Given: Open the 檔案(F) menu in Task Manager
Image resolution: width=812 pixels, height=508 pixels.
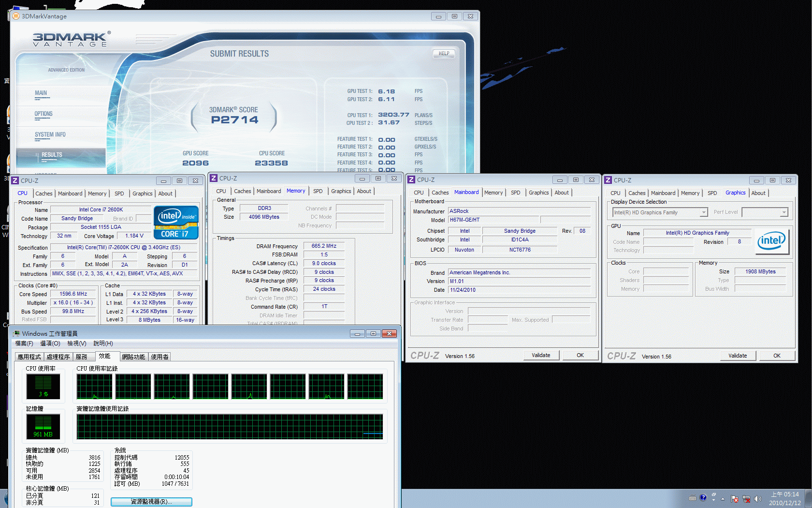Looking at the screenshot, I should point(24,344).
